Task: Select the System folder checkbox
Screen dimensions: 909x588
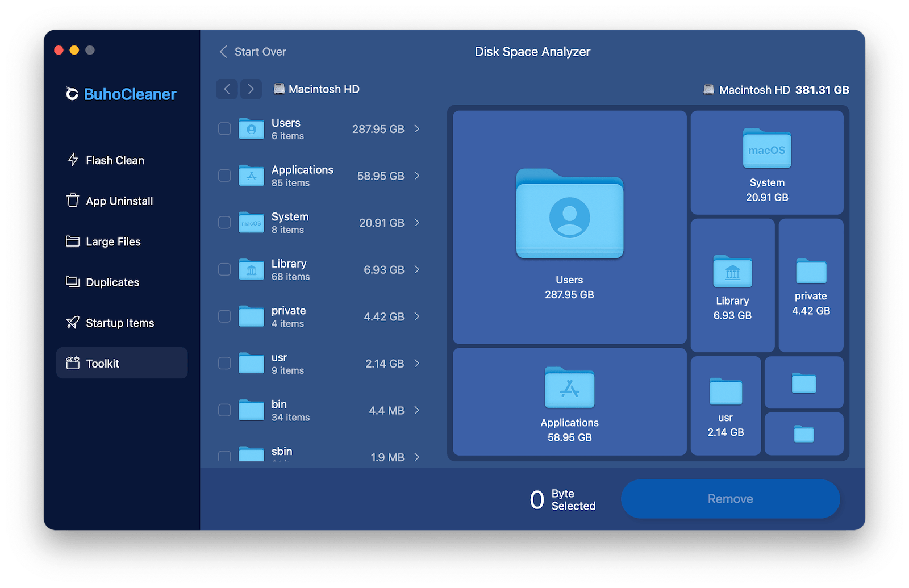Action: pyautogui.click(x=224, y=223)
